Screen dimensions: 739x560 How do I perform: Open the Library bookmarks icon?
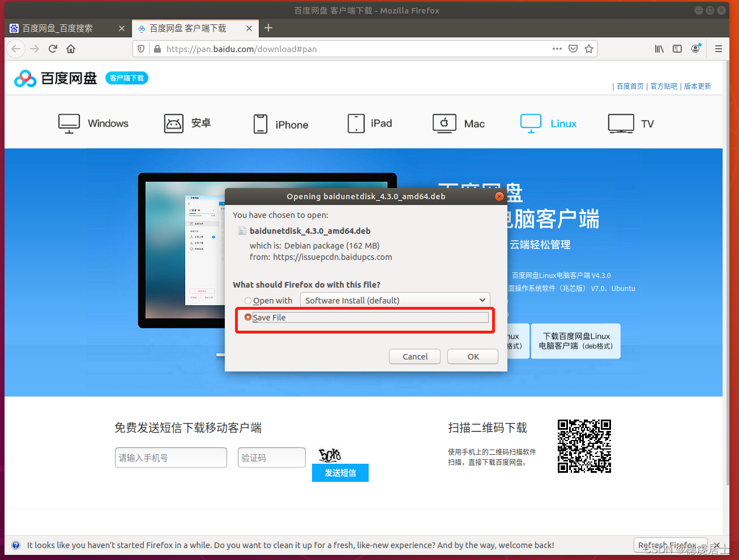[659, 49]
